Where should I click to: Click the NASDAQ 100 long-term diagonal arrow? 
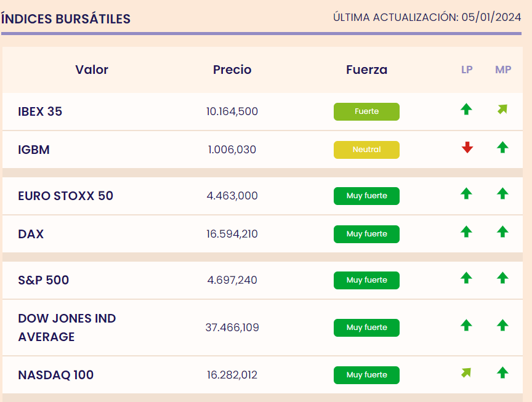(x=466, y=372)
